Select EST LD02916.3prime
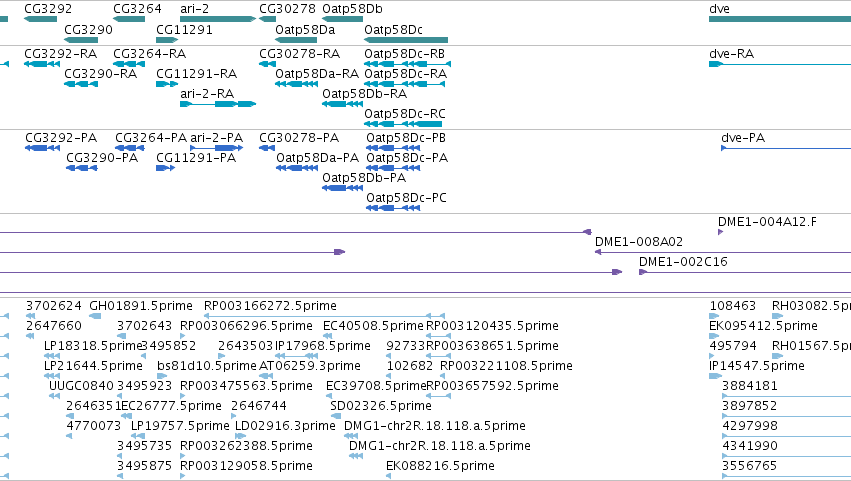This screenshot has width=851, height=481. coord(285,427)
